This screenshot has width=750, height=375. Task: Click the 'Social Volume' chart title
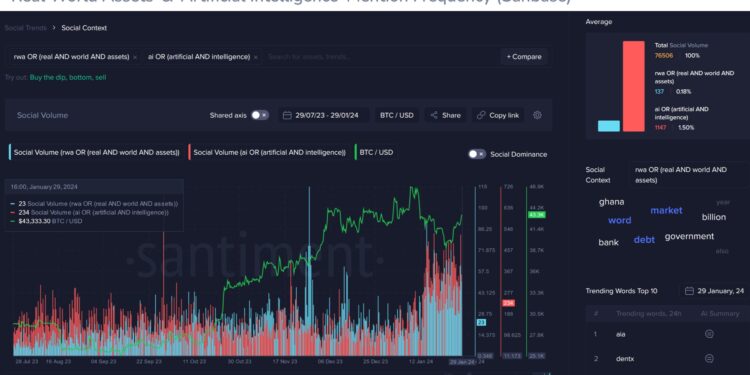pyautogui.click(x=43, y=115)
